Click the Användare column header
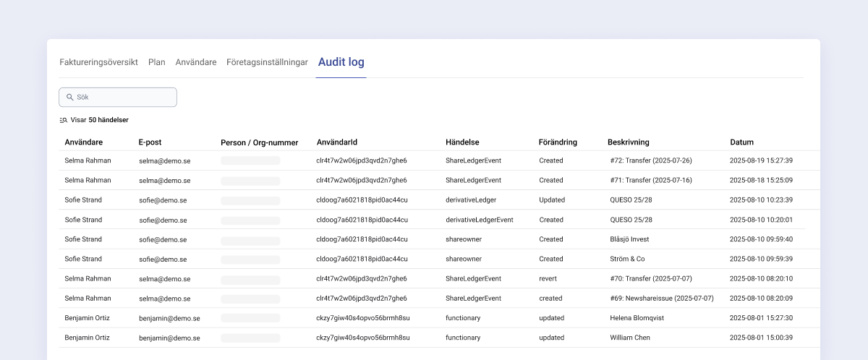Image resolution: width=868 pixels, height=360 pixels. pos(84,142)
